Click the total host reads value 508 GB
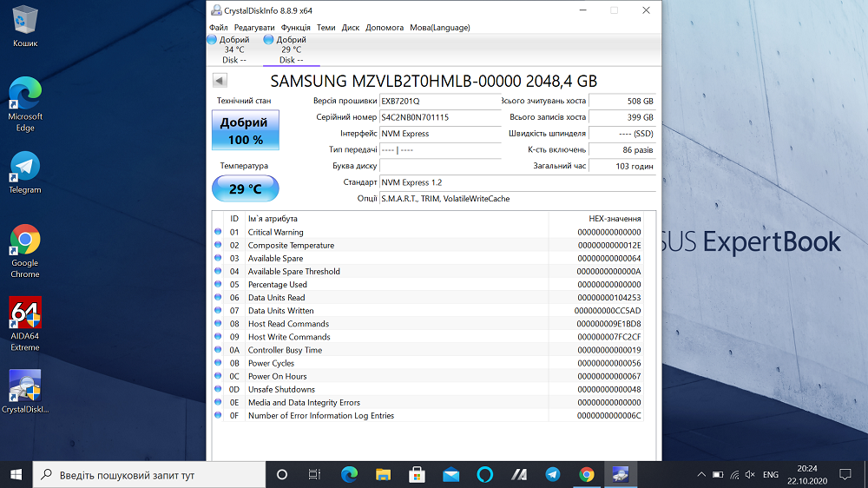 click(622, 101)
